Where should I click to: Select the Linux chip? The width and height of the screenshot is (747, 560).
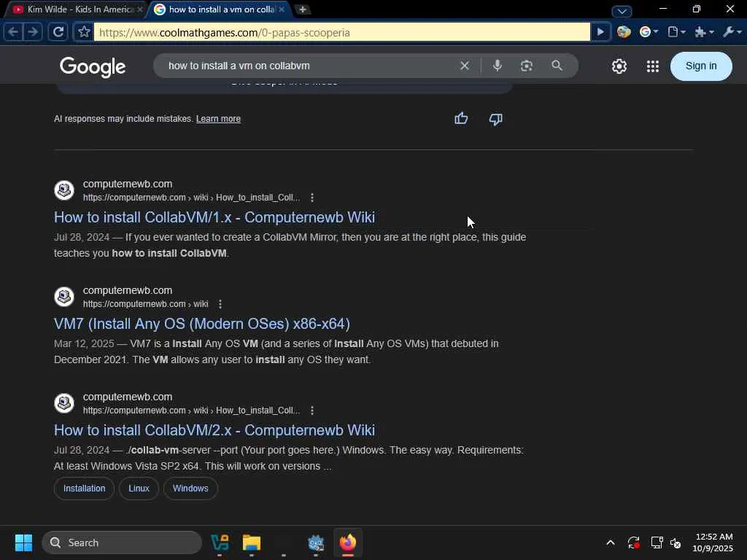pyautogui.click(x=139, y=488)
